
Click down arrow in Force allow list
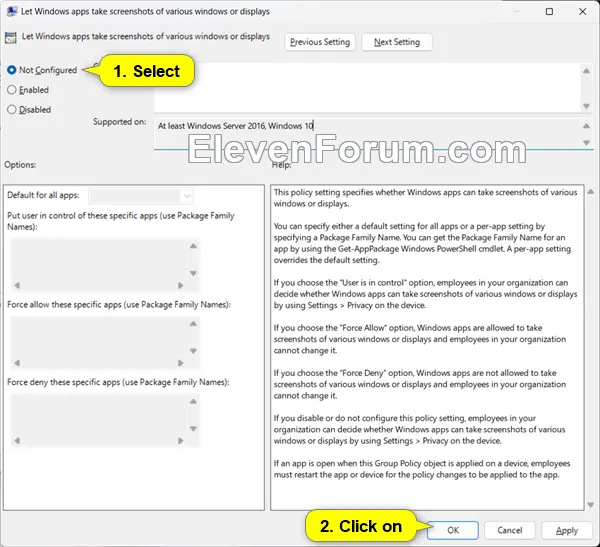pyautogui.click(x=193, y=351)
